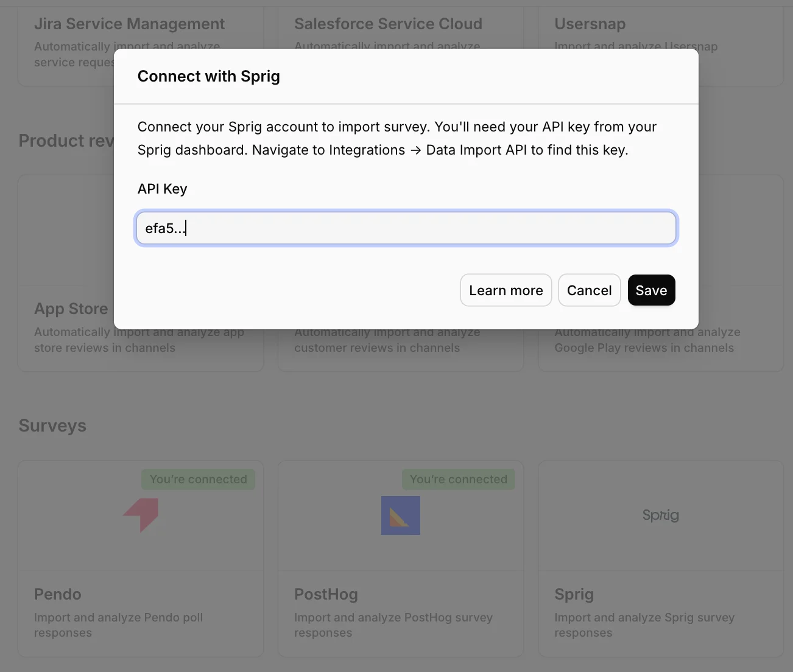
Task: Click the "API Key" field label
Action: tap(163, 189)
